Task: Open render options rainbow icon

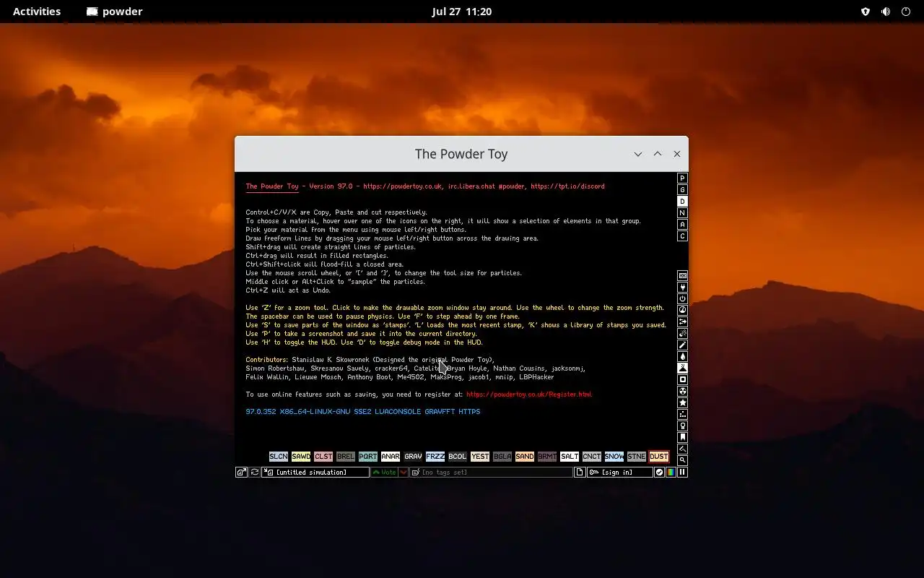Action: 671,472
